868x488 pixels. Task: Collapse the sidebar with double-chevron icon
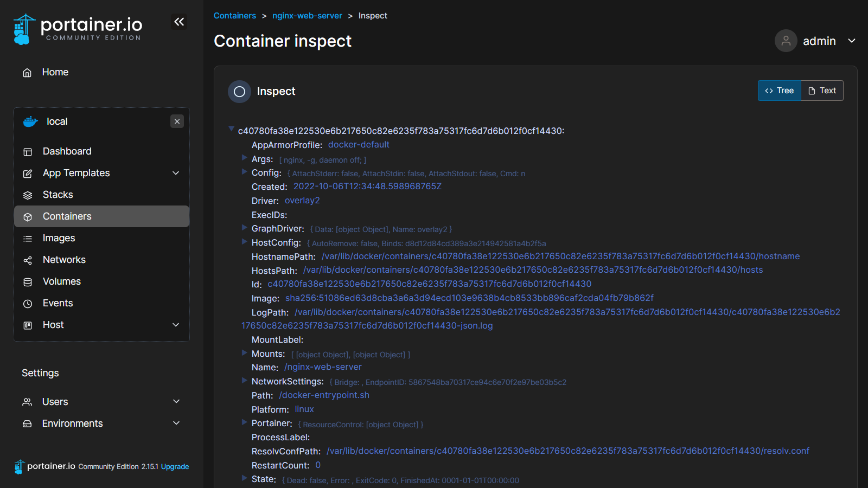tap(179, 22)
